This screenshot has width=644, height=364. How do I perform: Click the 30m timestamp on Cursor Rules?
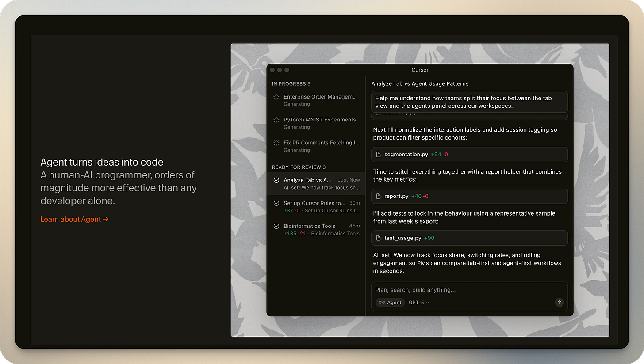tap(355, 203)
